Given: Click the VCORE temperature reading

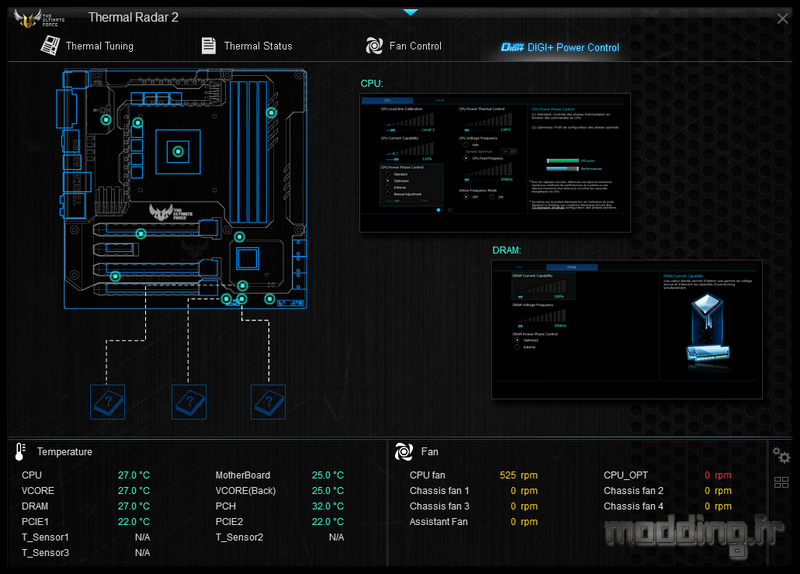Looking at the screenshot, I should [x=134, y=490].
